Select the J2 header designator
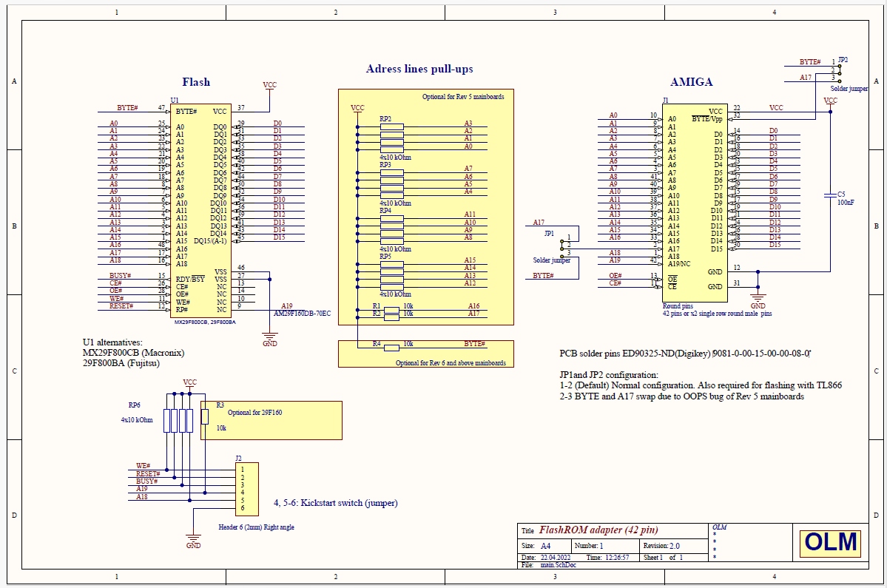 (x=239, y=459)
